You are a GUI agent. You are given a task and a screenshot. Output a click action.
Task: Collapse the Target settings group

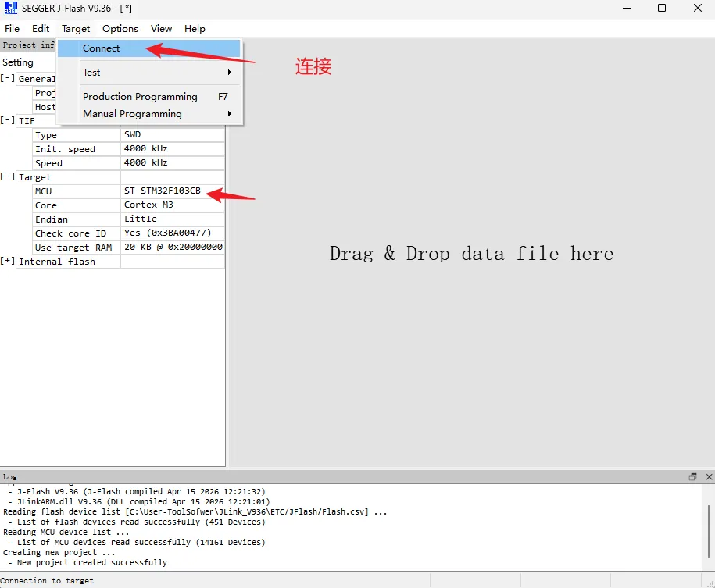(x=7, y=176)
